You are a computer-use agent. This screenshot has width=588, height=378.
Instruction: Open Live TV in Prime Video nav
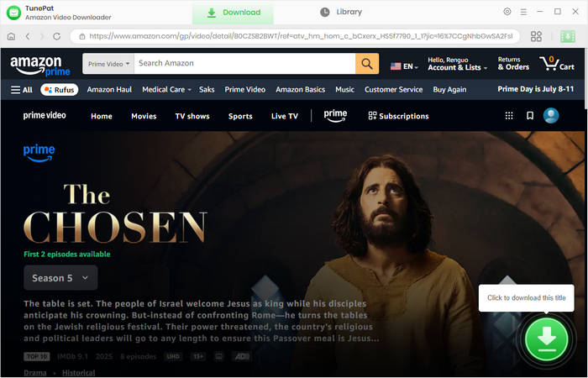[x=284, y=116]
